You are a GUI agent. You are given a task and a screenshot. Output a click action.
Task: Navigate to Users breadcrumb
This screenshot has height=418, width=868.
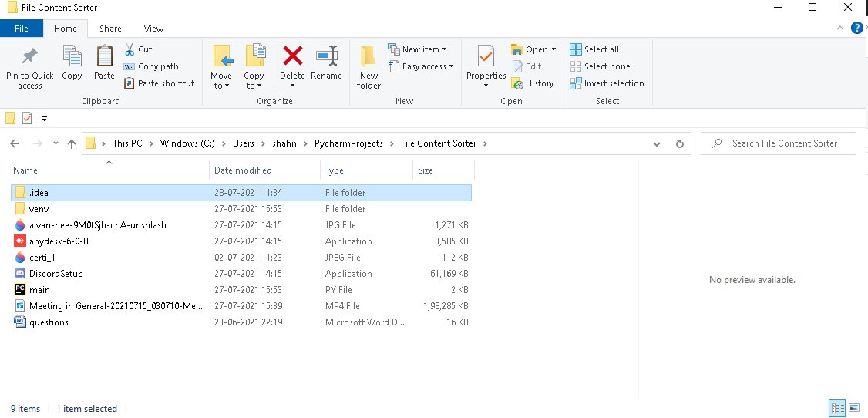[243, 143]
